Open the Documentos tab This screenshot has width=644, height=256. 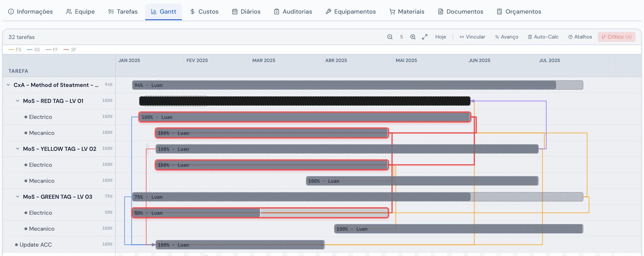coord(460,12)
